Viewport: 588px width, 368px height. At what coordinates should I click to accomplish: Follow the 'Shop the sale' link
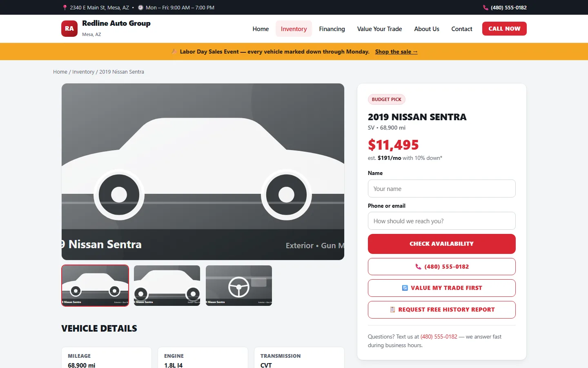tap(396, 52)
